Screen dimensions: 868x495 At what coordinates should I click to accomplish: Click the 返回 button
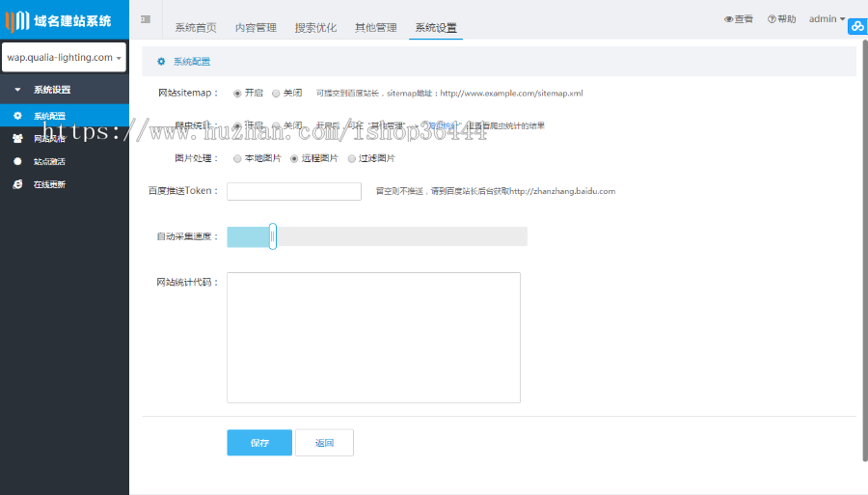coord(324,442)
